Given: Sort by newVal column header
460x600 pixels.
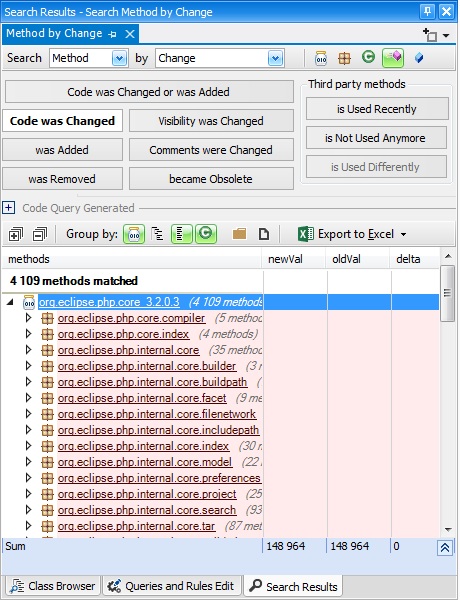Looking at the screenshot, I should point(294,259).
